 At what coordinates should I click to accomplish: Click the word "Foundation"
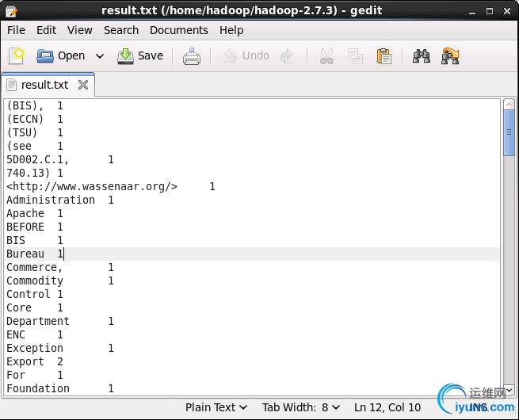click(x=38, y=388)
